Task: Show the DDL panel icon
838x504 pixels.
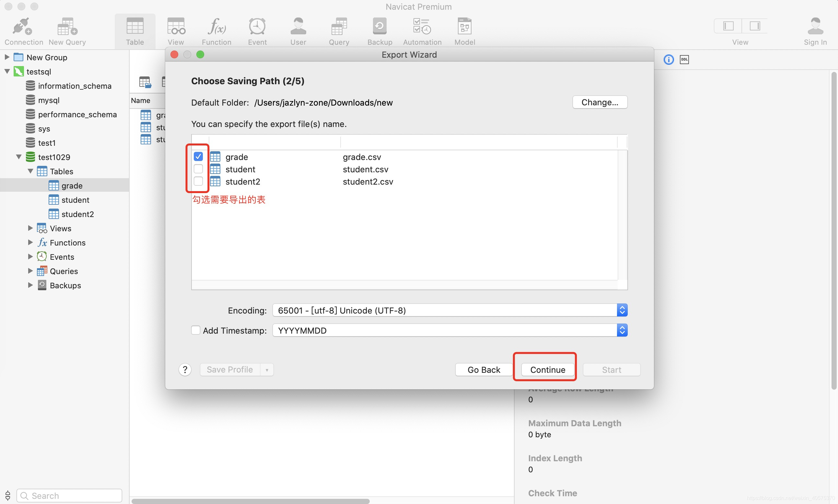Action: tap(684, 60)
